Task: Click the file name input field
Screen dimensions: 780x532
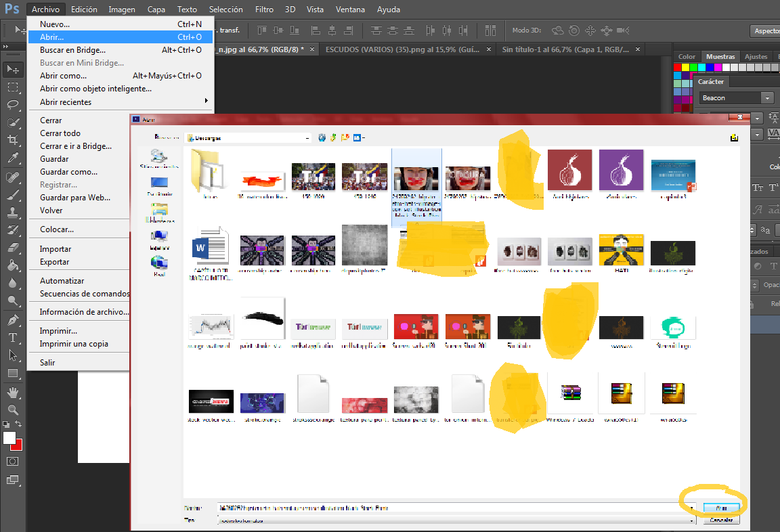Action: pyautogui.click(x=453, y=508)
